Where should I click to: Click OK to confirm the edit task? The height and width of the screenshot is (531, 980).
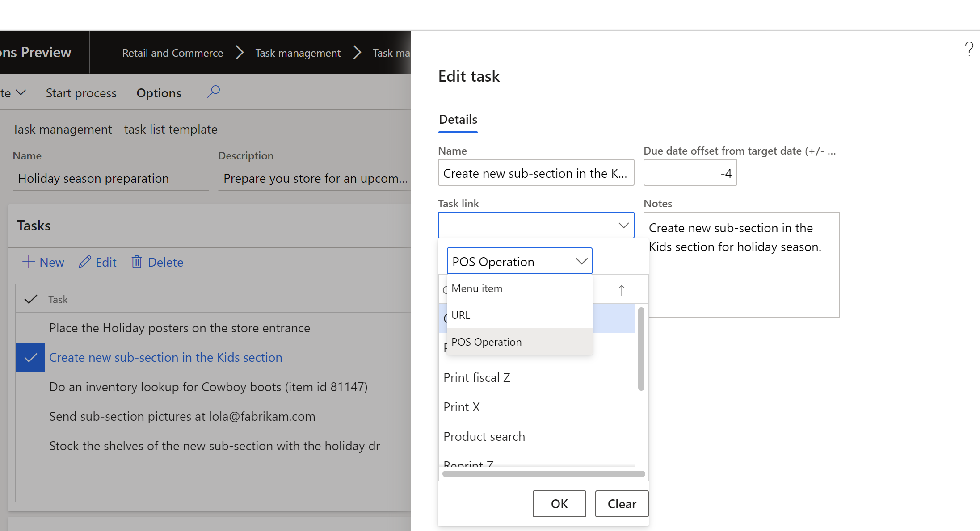pyautogui.click(x=559, y=503)
